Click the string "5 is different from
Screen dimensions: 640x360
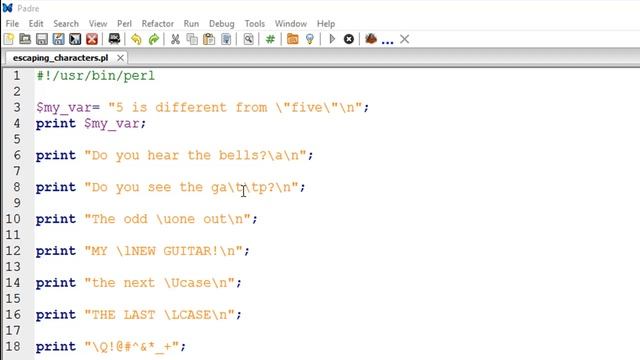tap(188, 107)
